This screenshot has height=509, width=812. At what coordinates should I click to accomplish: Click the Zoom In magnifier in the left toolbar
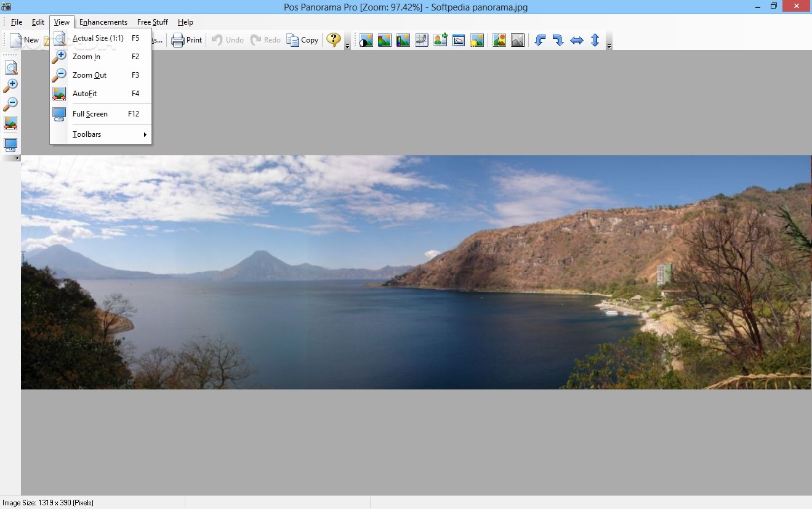10,86
